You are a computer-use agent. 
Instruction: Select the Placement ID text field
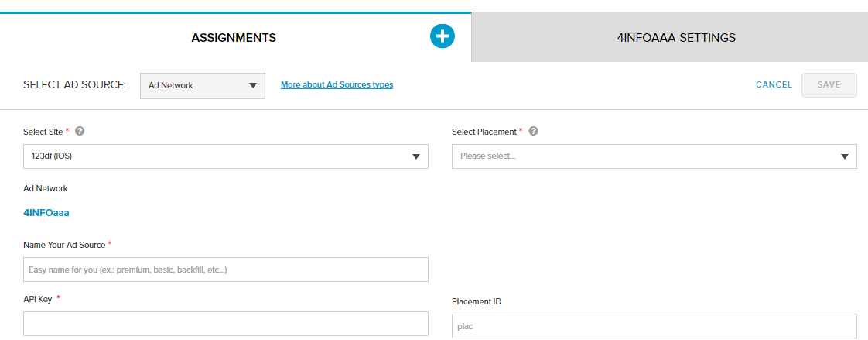point(654,326)
